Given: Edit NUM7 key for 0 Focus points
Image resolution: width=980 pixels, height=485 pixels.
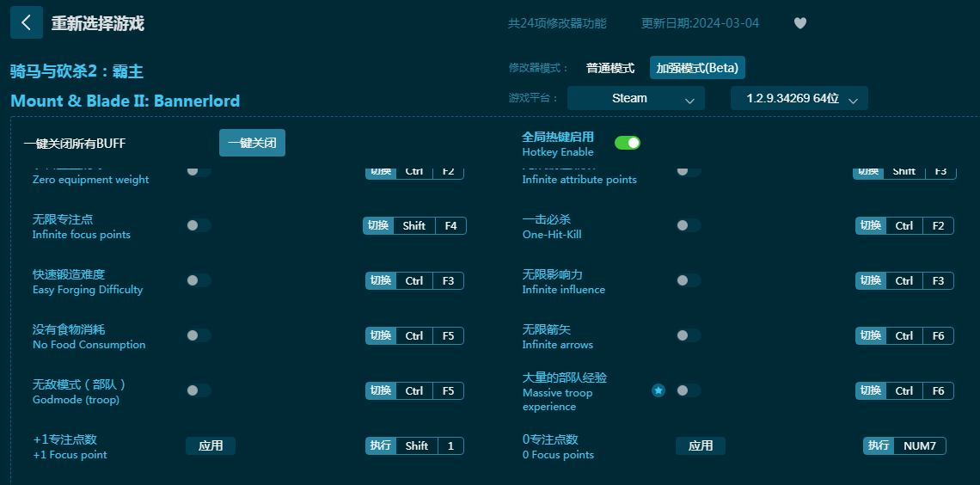Looking at the screenshot, I should coord(920,445).
